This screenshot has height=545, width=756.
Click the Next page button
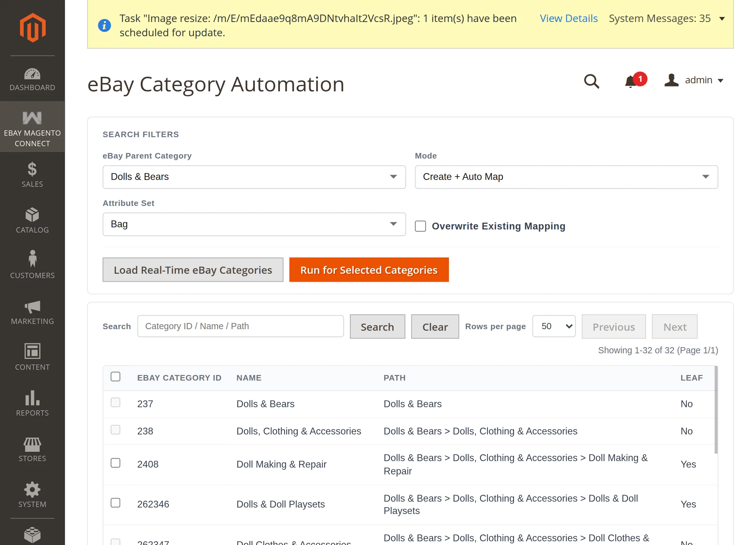coord(675,326)
